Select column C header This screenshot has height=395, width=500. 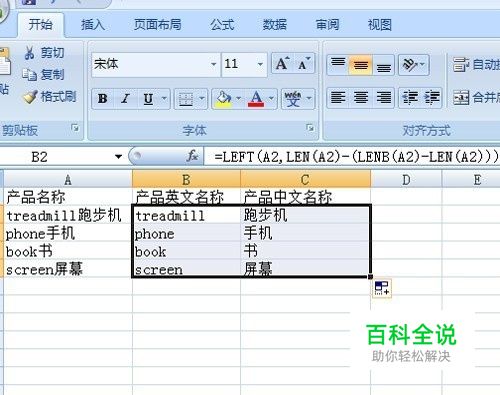point(305,180)
